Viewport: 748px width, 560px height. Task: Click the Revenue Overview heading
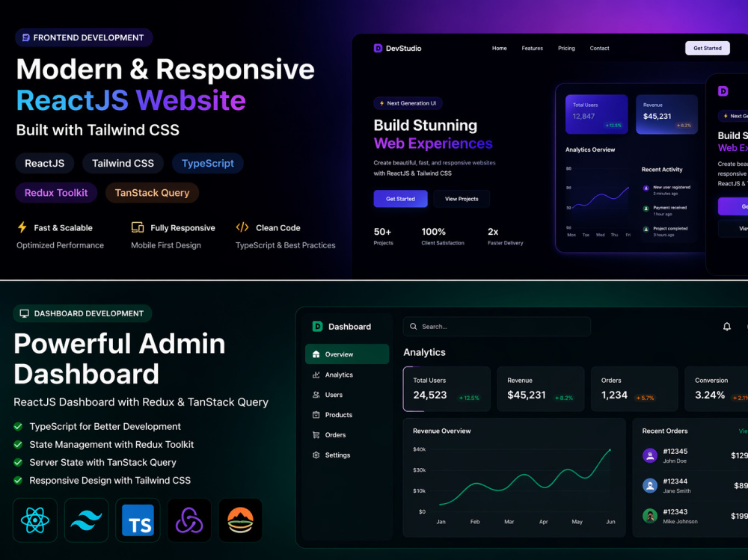click(x=442, y=431)
